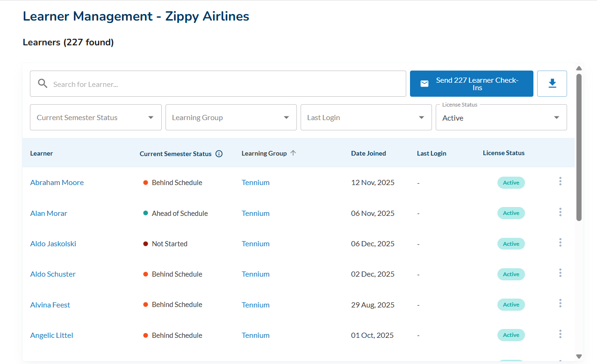Click the scrollbar down arrow of learner table
The height and width of the screenshot is (364, 597).
[579, 356]
